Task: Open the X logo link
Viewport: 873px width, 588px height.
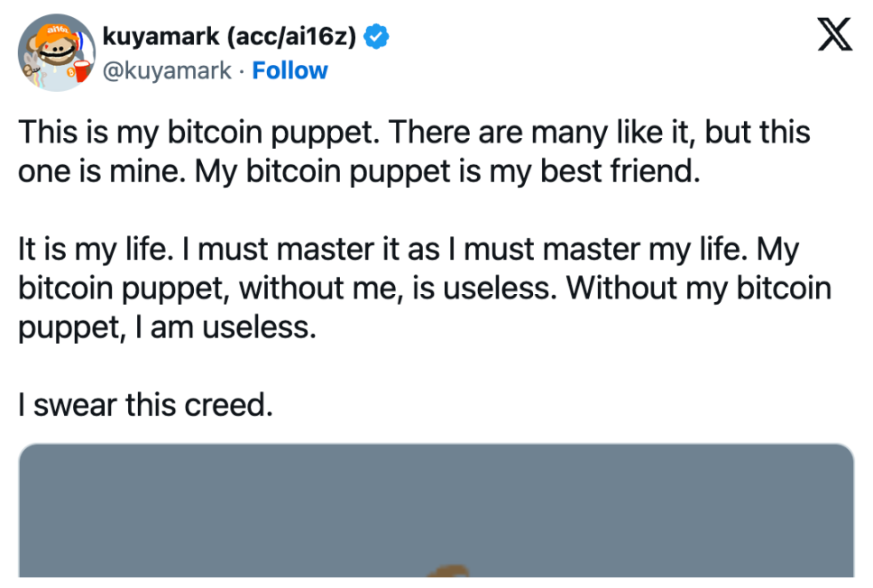Action: 833,37
